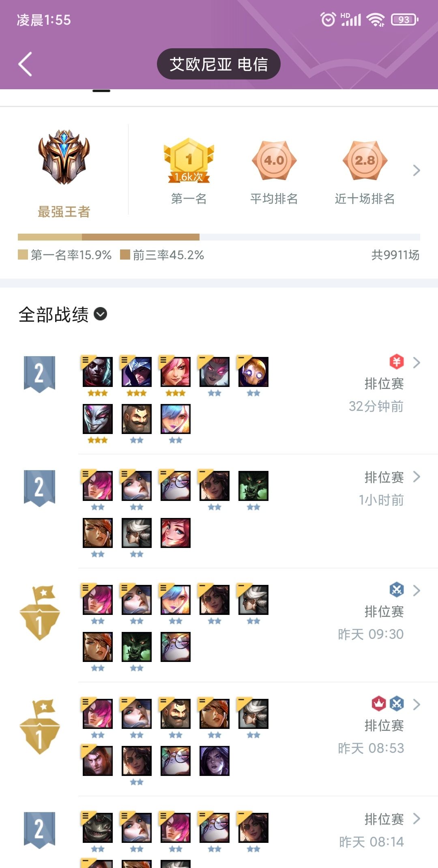
Task: Tap the win-rate progress bar
Action: pos(219,237)
